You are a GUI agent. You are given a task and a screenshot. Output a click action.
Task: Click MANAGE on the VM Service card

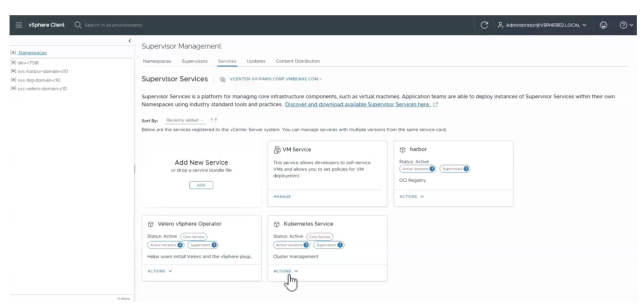pos(282,197)
